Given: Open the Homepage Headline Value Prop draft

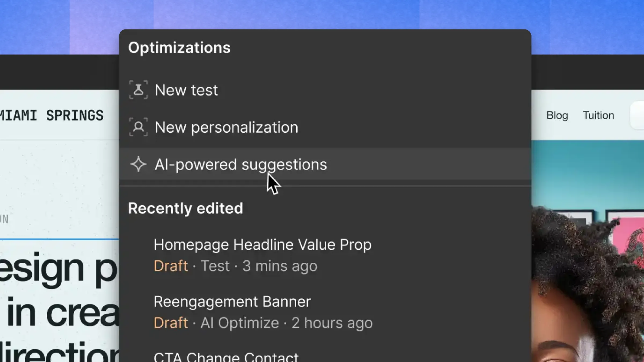Looking at the screenshot, I should point(262,245).
